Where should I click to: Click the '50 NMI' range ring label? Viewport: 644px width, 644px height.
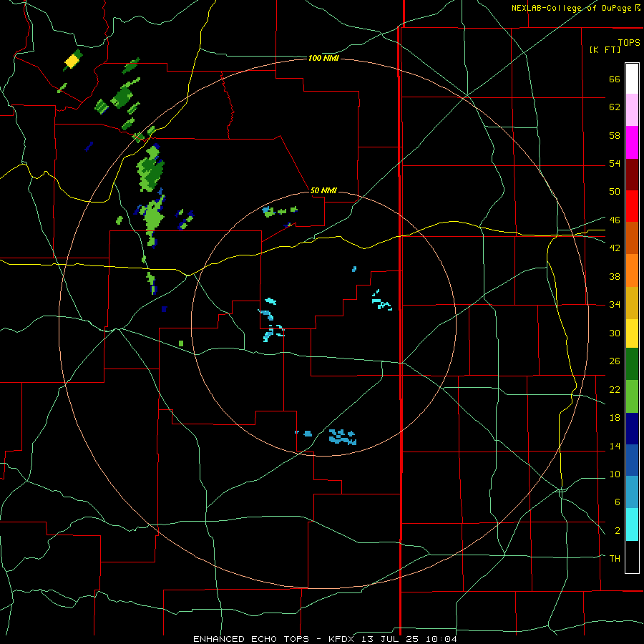point(323,190)
